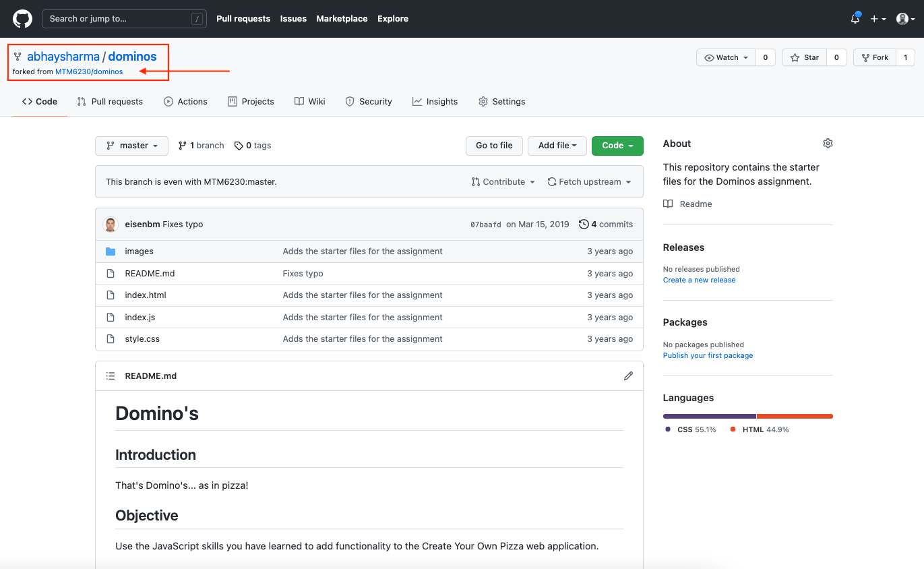Open Pull requests in the top navigation
This screenshot has height=569, width=924.
(x=243, y=19)
